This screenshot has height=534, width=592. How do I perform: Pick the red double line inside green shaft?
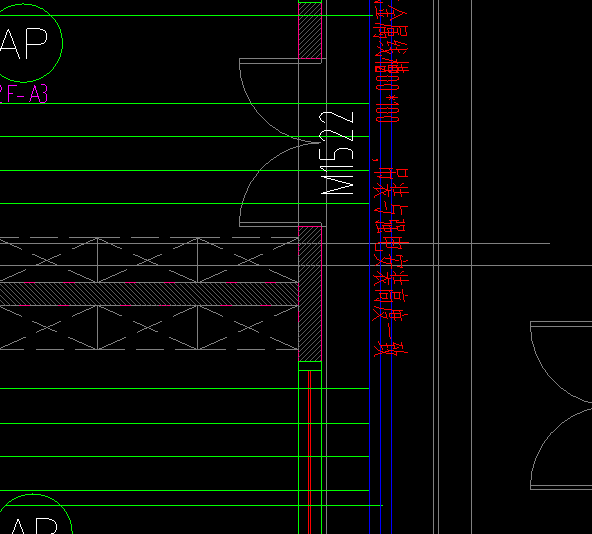[x=310, y=452]
